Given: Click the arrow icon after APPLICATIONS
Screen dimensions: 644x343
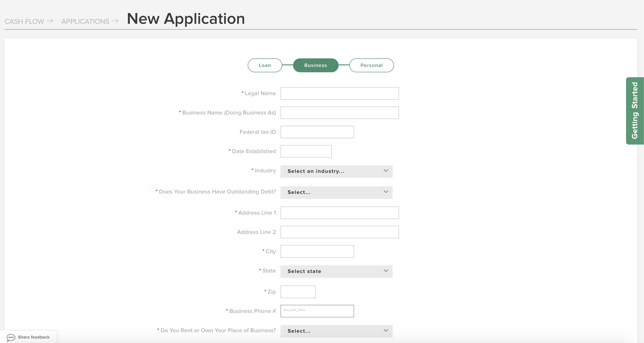Looking at the screenshot, I should pyautogui.click(x=115, y=21).
